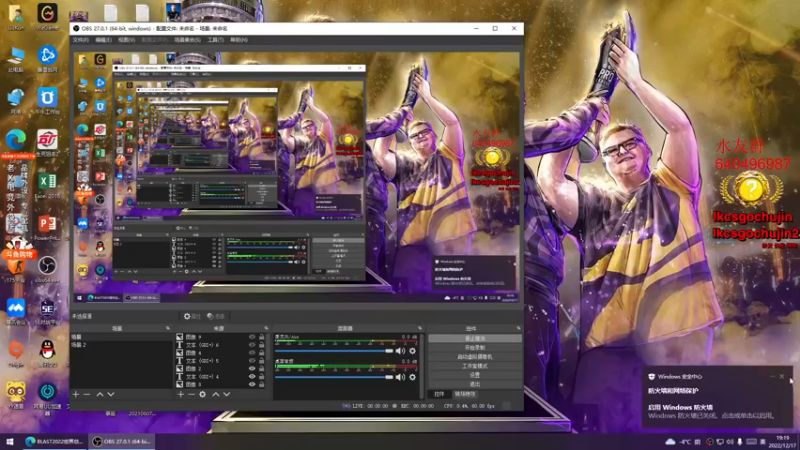Hide source 文本 (GDI+) 4 with eye icon
The width and height of the screenshot is (800, 450).
pos(252,377)
